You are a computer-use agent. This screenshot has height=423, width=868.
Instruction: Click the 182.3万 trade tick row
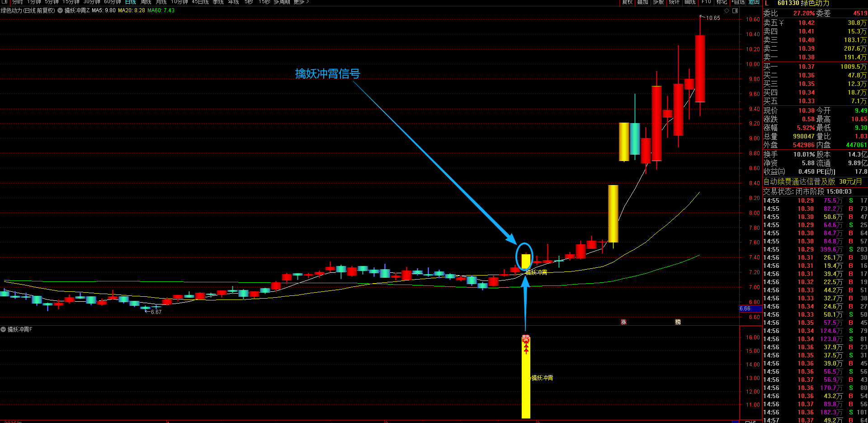click(815, 412)
